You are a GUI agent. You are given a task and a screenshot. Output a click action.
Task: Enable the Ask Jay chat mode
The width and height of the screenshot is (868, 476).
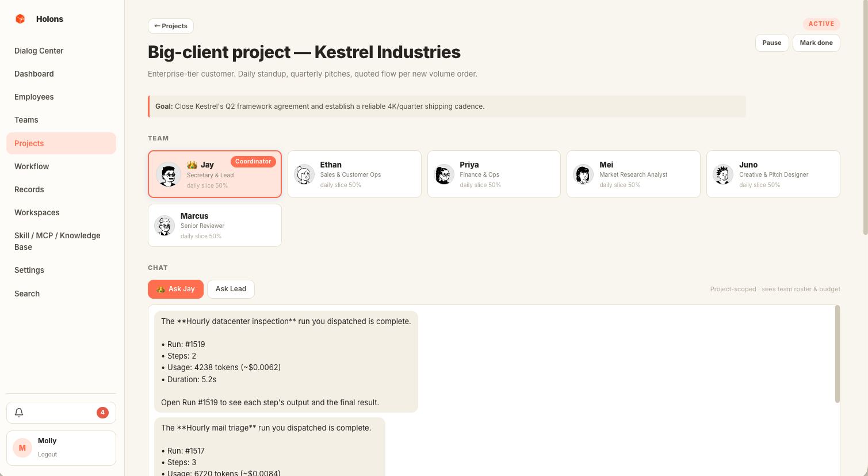pos(175,289)
